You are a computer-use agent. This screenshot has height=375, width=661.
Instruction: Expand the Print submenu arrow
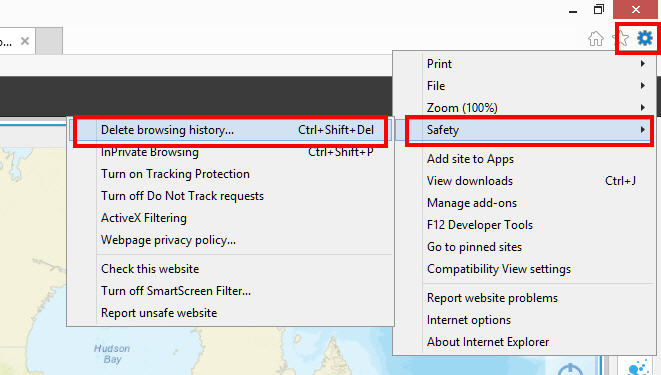642,64
